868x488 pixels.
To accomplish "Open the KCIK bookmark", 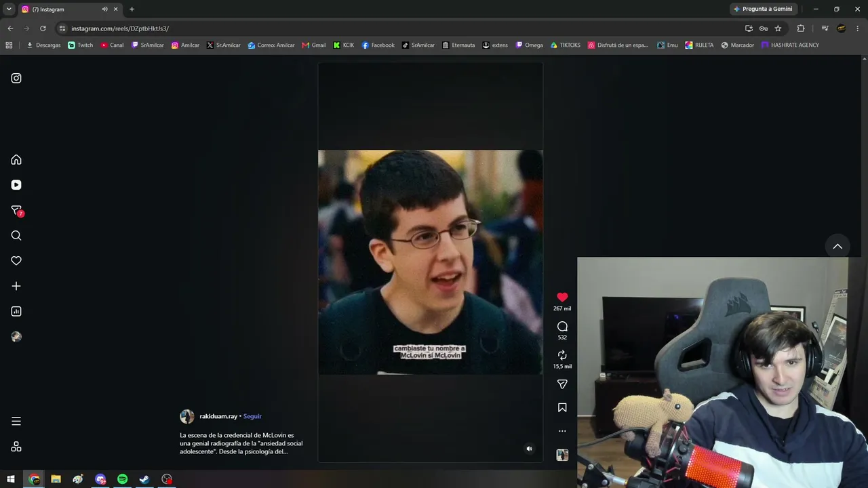I will pyautogui.click(x=344, y=45).
